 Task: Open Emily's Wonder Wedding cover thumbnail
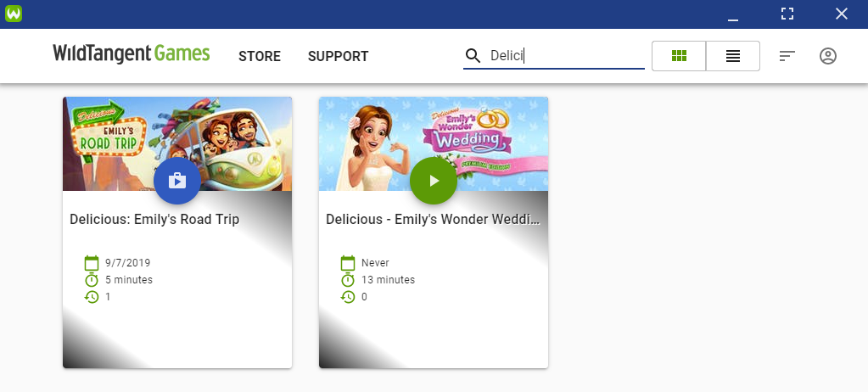tap(434, 144)
